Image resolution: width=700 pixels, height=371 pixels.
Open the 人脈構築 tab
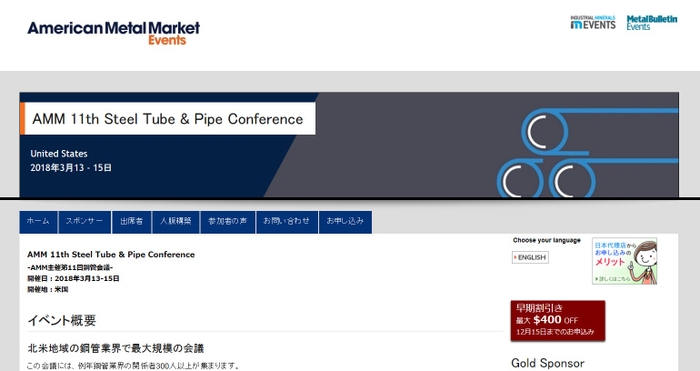(175, 222)
